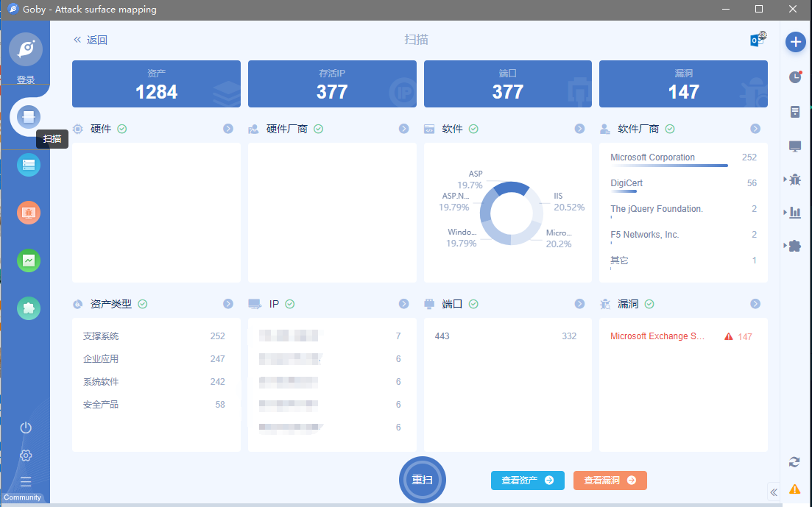Viewport: 812px width, 507px height.
Task: Click the blue plus new scan icon
Action: (x=795, y=42)
